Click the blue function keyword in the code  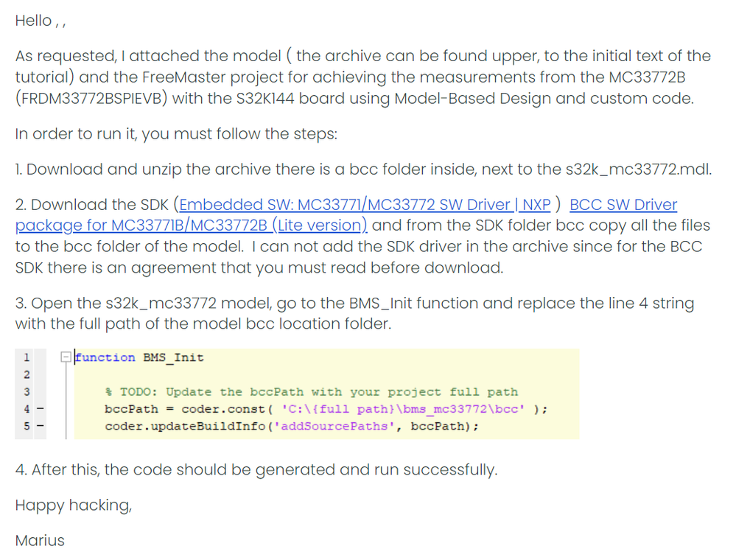(x=106, y=357)
